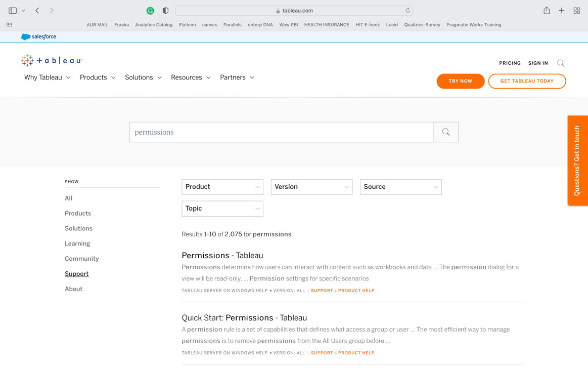
Task: Reload the page using the refresh icon
Action: (408, 11)
